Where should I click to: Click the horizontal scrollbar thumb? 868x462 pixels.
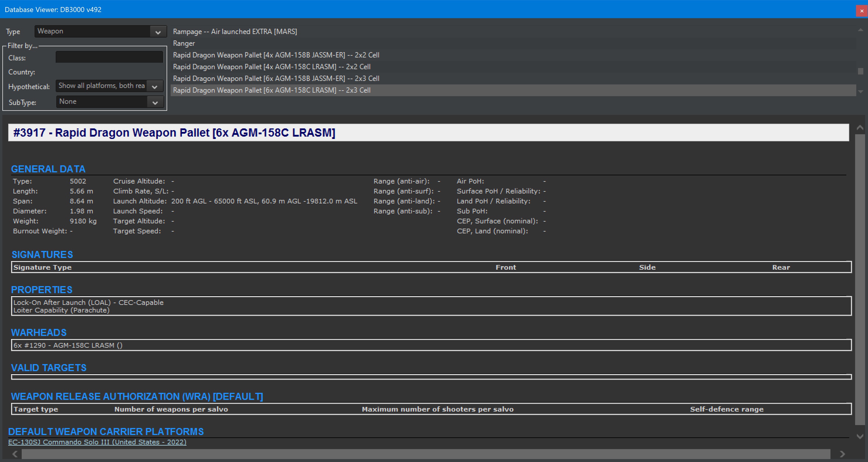[426, 454]
